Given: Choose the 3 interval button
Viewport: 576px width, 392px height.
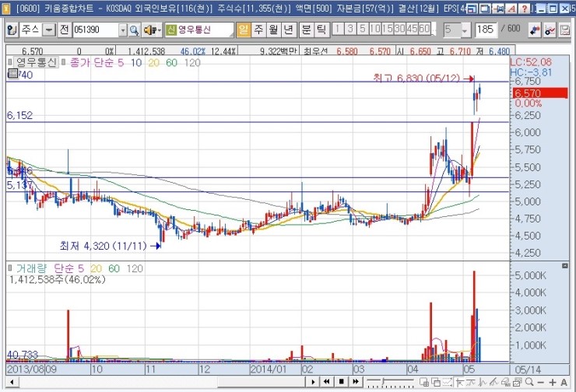Looking at the screenshot, I should pos(350,29).
